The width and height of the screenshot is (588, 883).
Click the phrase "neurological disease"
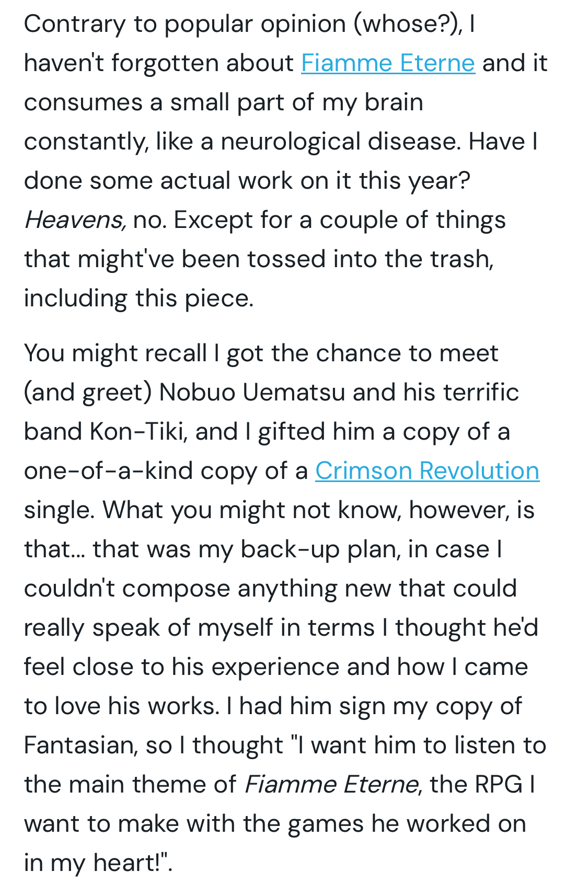(341, 142)
